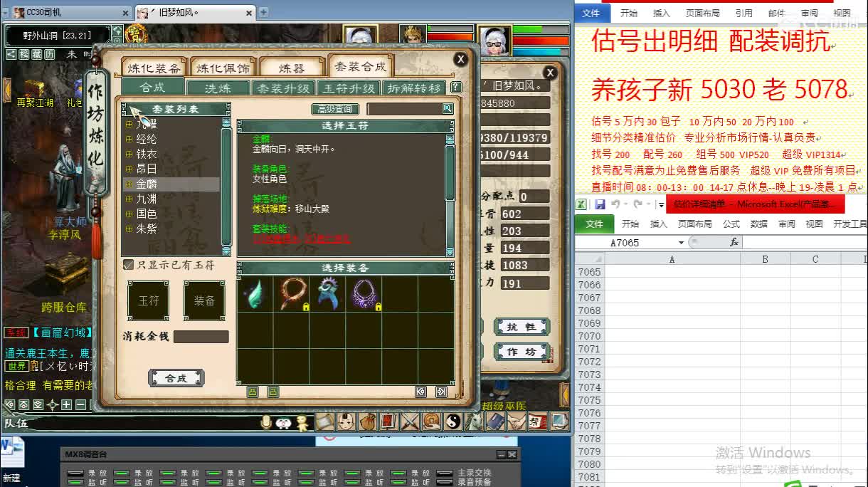868x487 pixels.
Task: Select the blue spiked helmet equipment item
Action: (328, 294)
